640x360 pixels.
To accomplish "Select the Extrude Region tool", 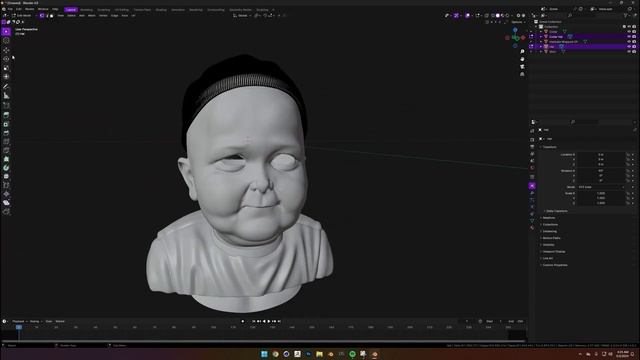I will point(6,115).
